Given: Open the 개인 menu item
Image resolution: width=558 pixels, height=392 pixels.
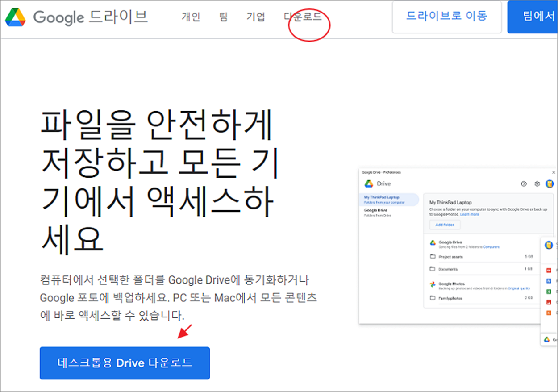Looking at the screenshot, I should pyautogui.click(x=191, y=17).
